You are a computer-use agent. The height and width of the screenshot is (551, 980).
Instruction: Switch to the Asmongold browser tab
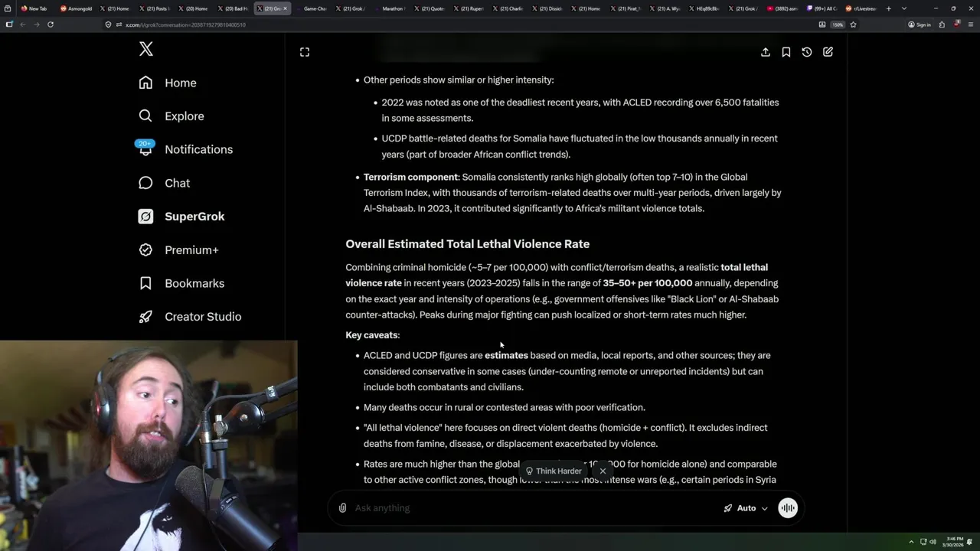pyautogui.click(x=76, y=8)
